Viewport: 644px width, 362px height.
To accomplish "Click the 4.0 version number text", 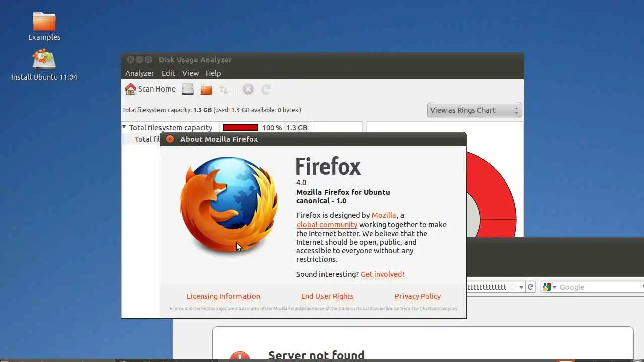I will [301, 183].
